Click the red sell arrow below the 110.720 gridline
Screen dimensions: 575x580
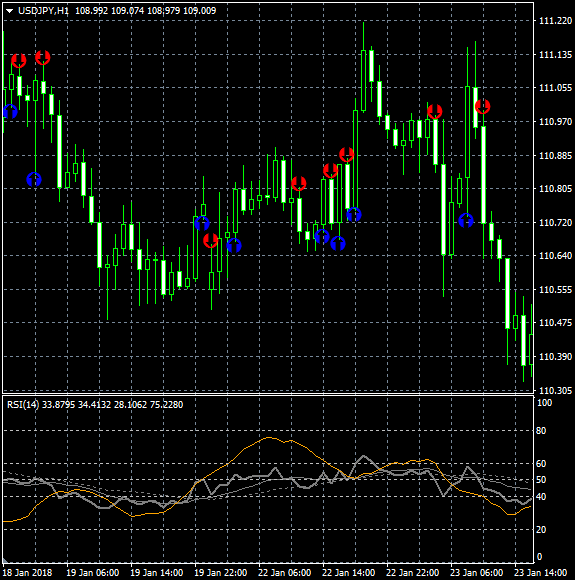[x=211, y=240]
